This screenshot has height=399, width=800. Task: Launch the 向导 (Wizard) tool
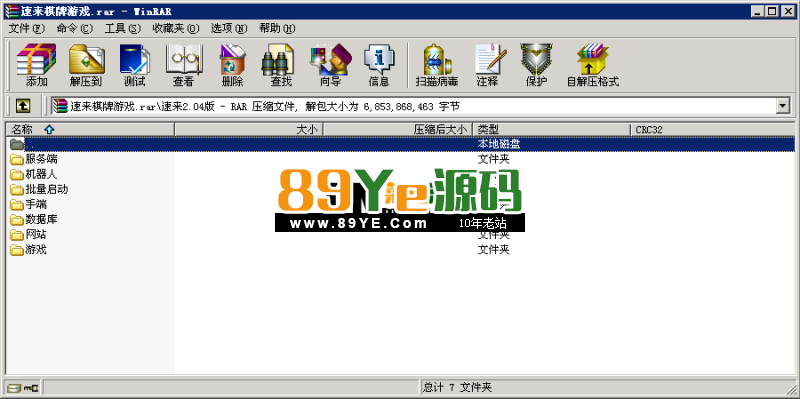pos(330,65)
